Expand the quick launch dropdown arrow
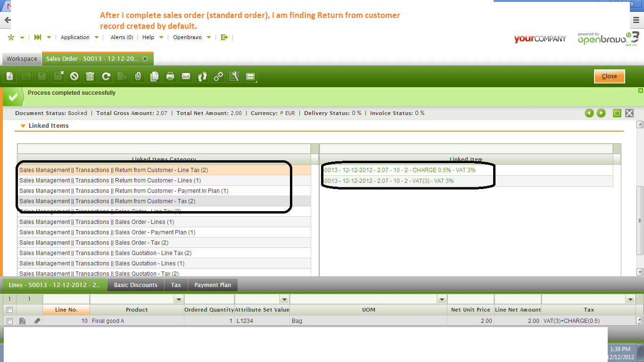Screen dimensions: 644x362 click(49, 37)
